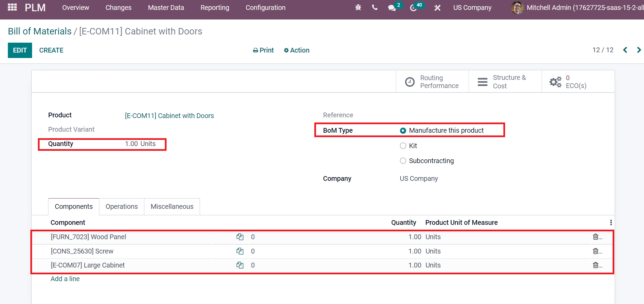The height and width of the screenshot is (304, 644).
Task: Switch to the Components tab
Action: (74, 206)
